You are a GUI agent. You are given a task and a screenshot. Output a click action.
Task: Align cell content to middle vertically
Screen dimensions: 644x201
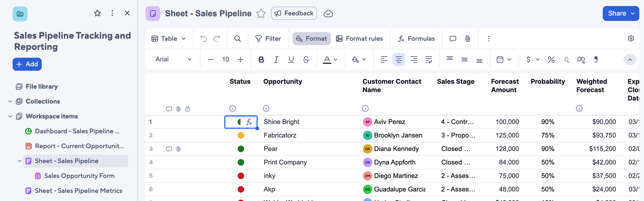(465, 59)
